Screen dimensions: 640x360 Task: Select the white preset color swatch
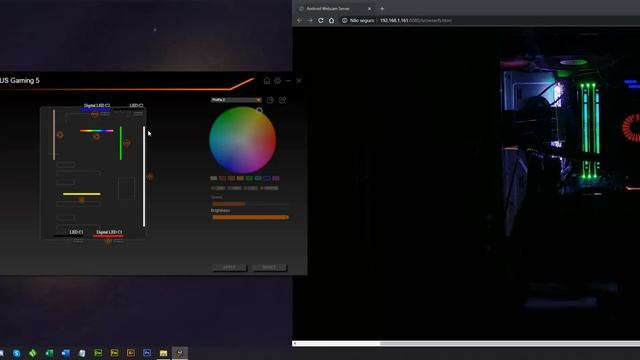click(x=213, y=178)
